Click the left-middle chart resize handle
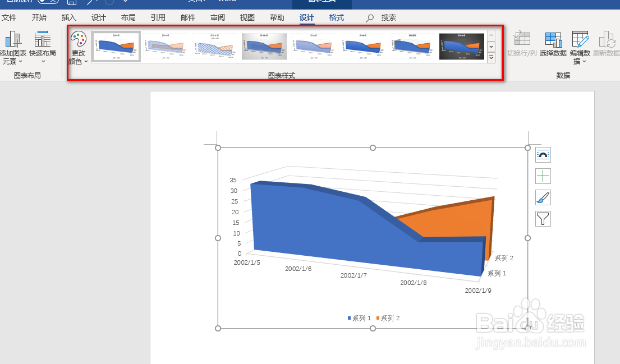Viewport: 620px width, 364px height. point(218,238)
